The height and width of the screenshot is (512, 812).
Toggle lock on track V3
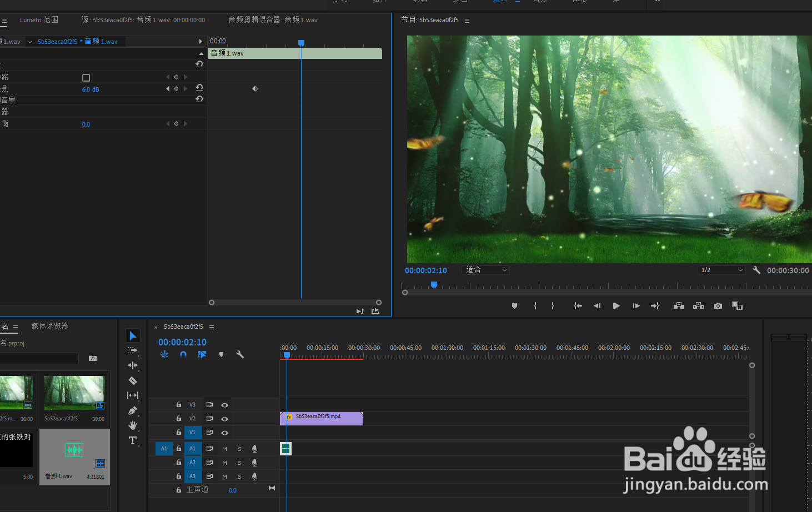179,405
